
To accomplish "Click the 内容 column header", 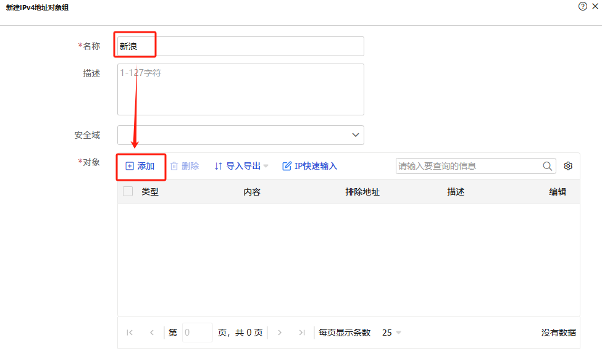I will pyautogui.click(x=252, y=192).
